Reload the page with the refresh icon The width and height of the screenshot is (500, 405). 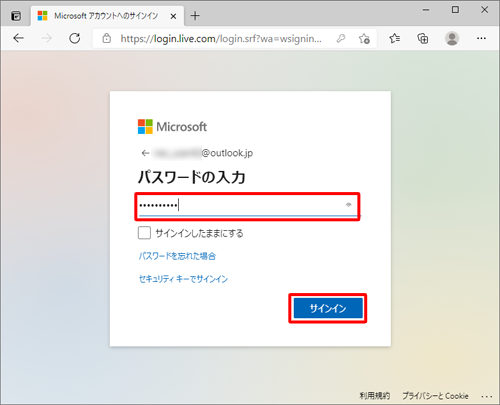point(75,38)
